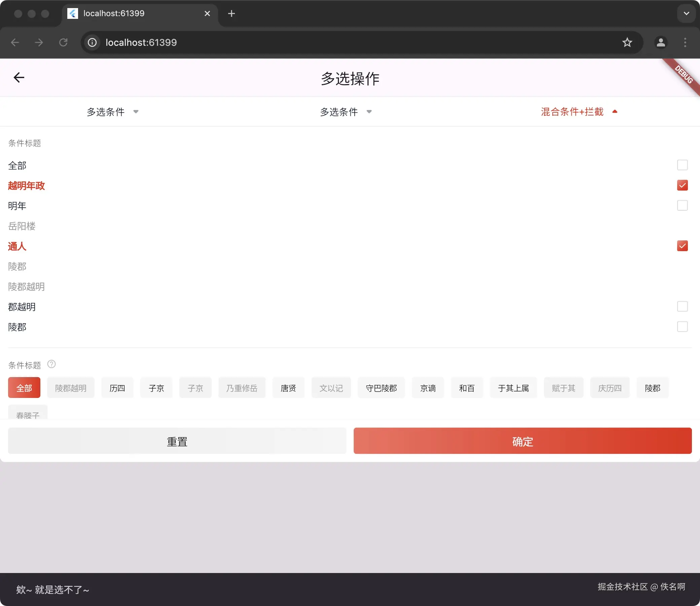Click the help question mark icon next to 条件标题
Screen dimensions: 700x606
[51, 364]
